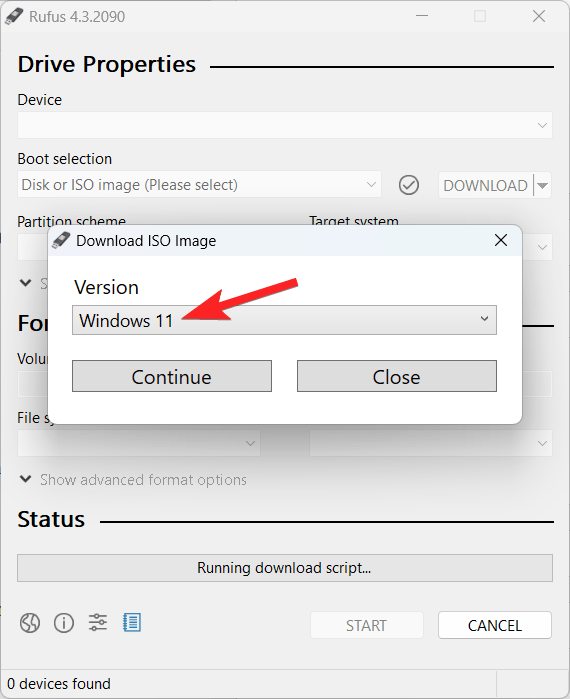
Task: Click the Drive Properties heading
Action: pos(107,64)
